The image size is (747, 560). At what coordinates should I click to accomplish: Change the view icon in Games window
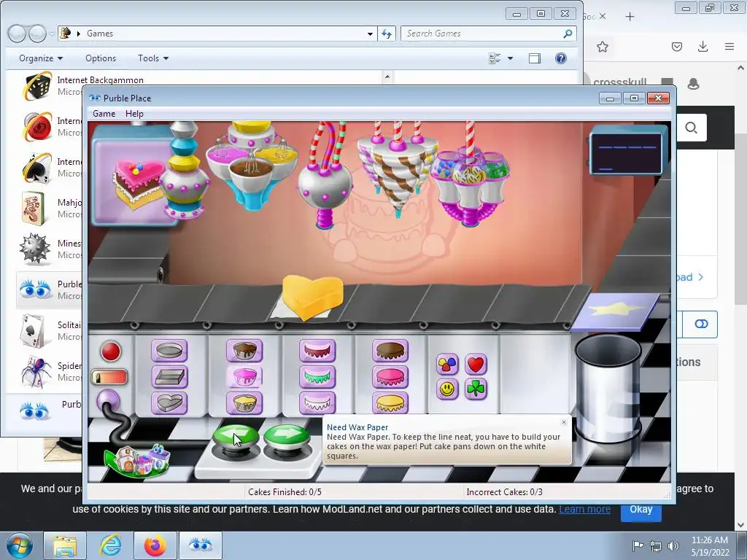coord(495,58)
